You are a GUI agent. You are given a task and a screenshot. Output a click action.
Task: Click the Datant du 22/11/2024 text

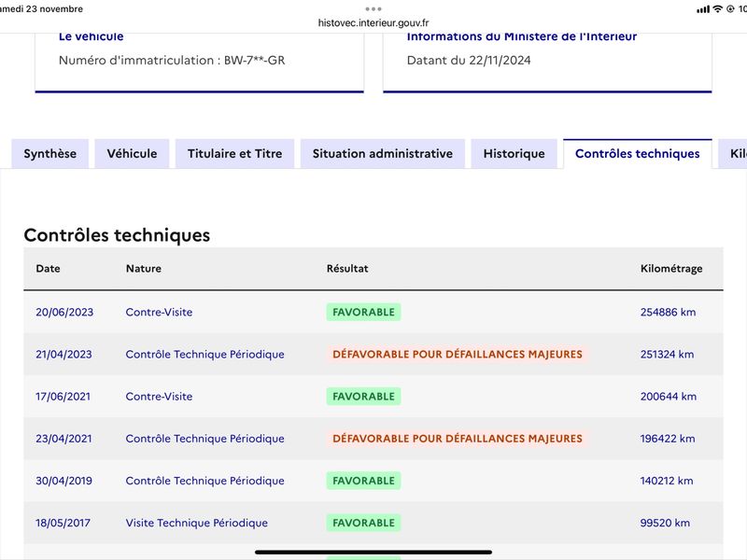coord(469,61)
